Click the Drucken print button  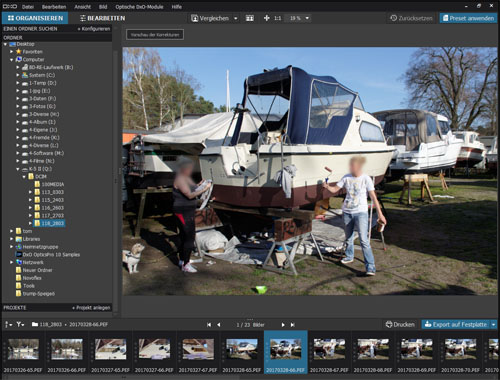point(400,324)
